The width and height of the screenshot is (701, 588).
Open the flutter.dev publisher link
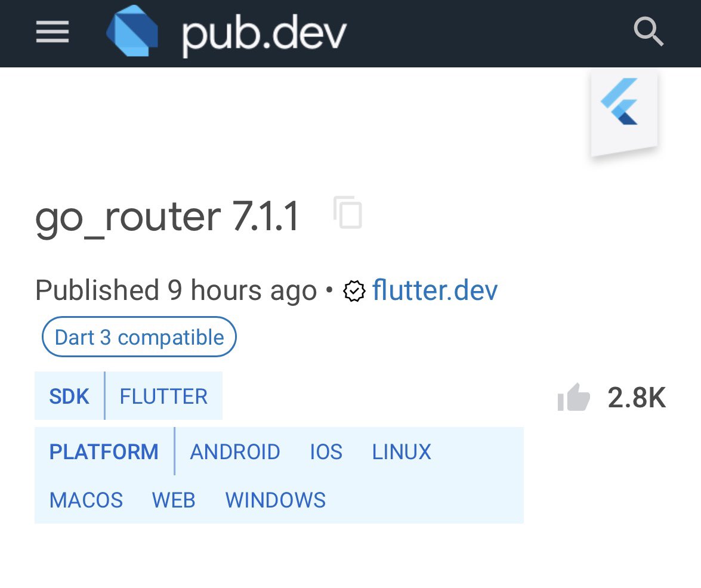coord(434,290)
